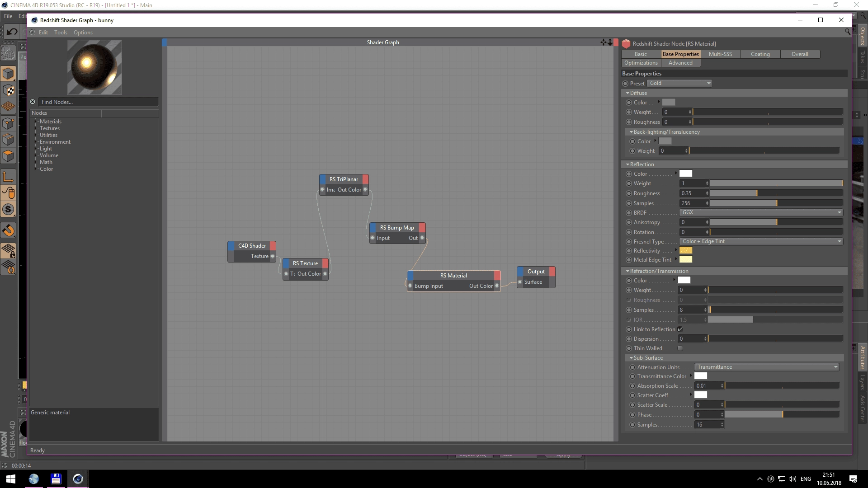This screenshot has height=488, width=868.
Task: Open the Fresnel Type dropdown
Action: click(761, 241)
